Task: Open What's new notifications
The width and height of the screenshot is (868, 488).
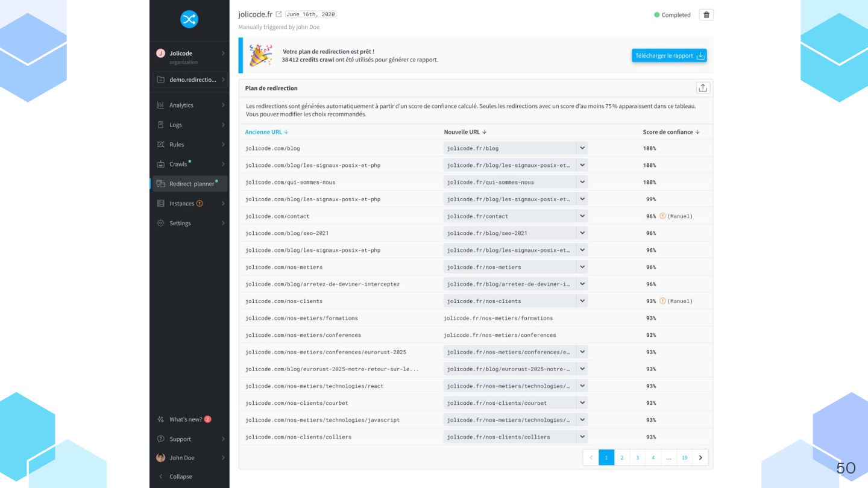Action: pos(184,419)
